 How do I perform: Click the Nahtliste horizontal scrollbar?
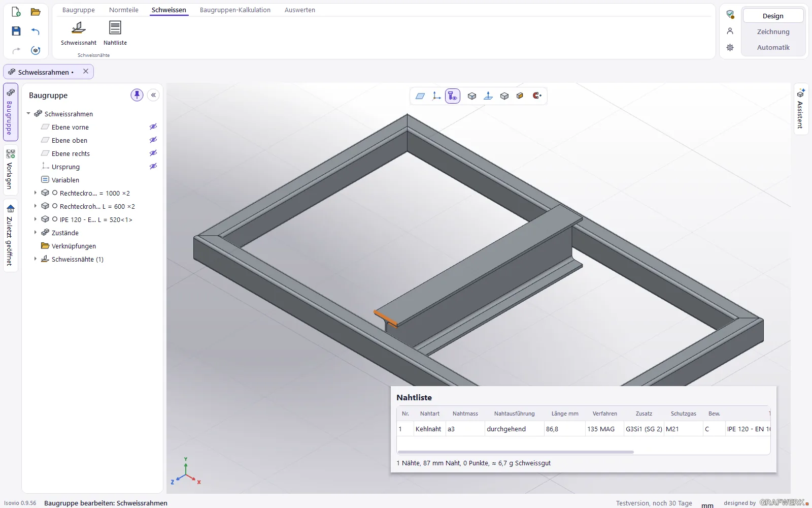(516, 452)
